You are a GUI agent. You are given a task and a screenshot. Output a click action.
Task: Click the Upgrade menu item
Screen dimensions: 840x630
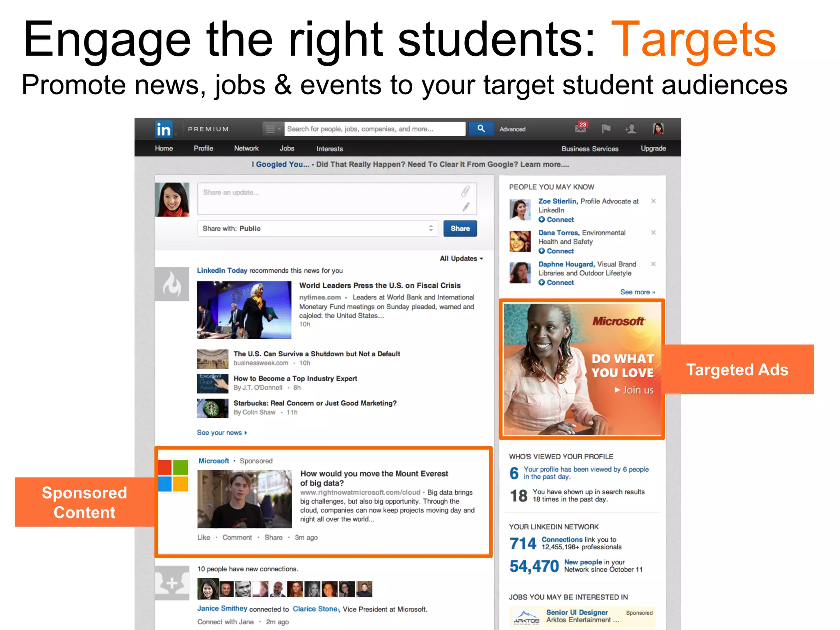(653, 148)
